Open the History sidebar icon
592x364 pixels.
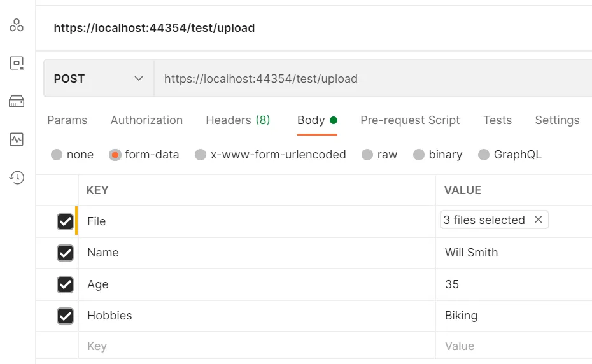pyautogui.click(x=17, y=178)
